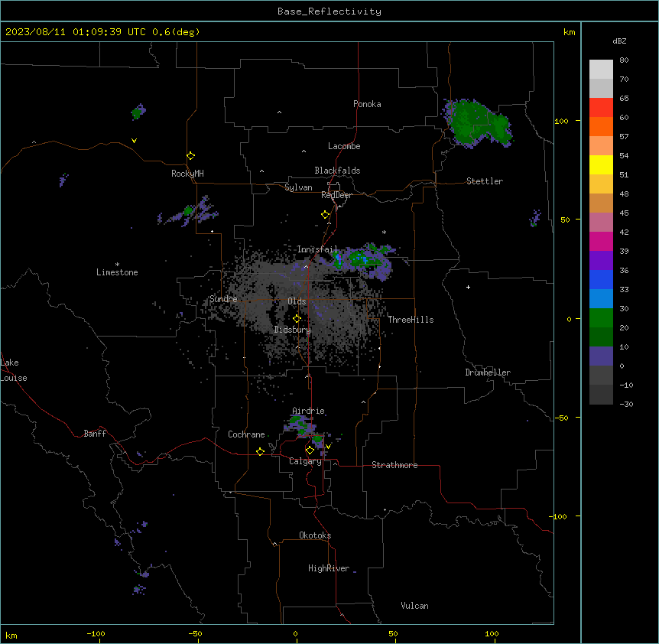The width and height of the screenshot is (659, 644).
Task: Click the asterisk marker above Limestone
Action: pos(117,265)
